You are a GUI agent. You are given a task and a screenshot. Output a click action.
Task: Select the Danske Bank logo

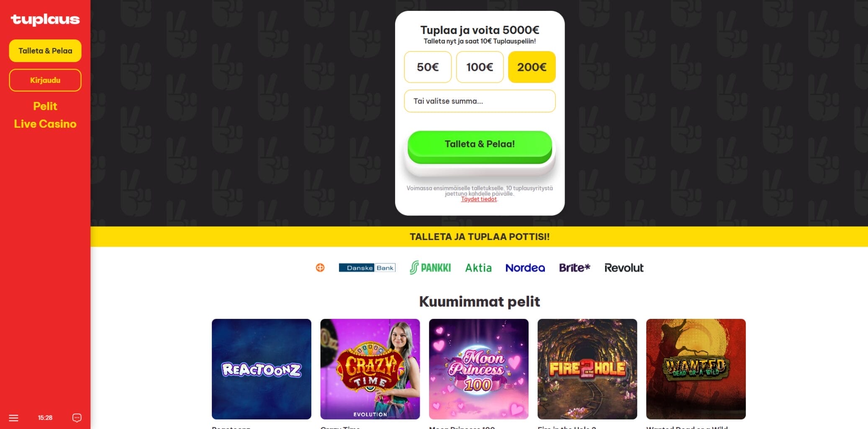tap(367, 268)
